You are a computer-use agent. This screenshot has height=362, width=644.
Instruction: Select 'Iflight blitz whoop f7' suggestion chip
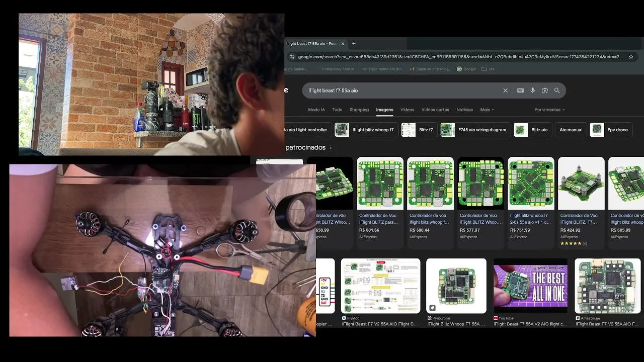366,130
